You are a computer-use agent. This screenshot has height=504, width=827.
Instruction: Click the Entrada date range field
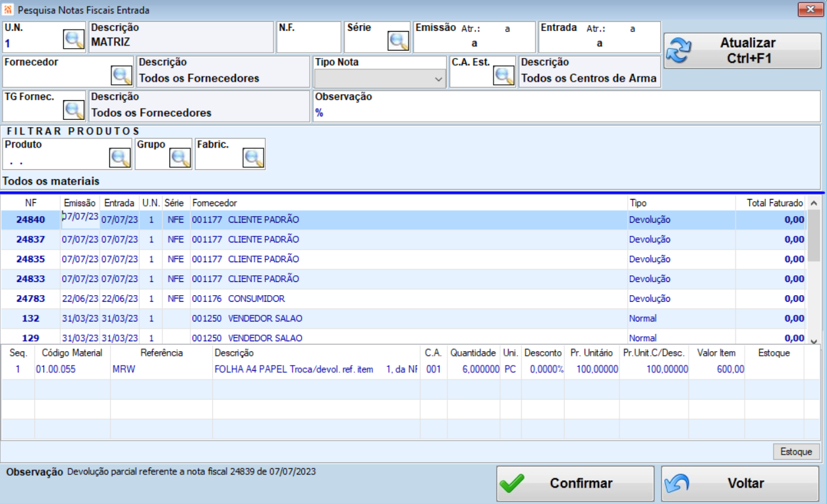click(600, 37)
